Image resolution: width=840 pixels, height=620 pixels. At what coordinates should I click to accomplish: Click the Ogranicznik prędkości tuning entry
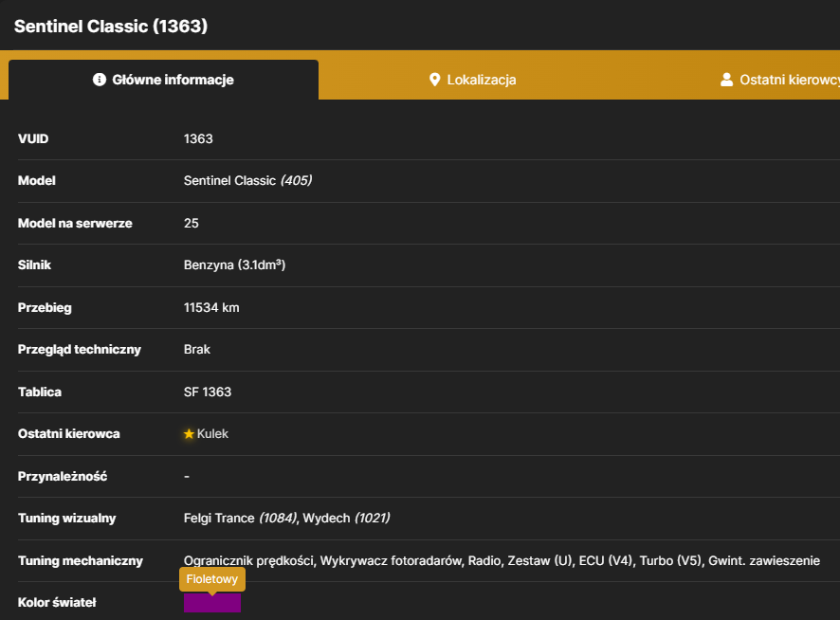click(249, 560)
